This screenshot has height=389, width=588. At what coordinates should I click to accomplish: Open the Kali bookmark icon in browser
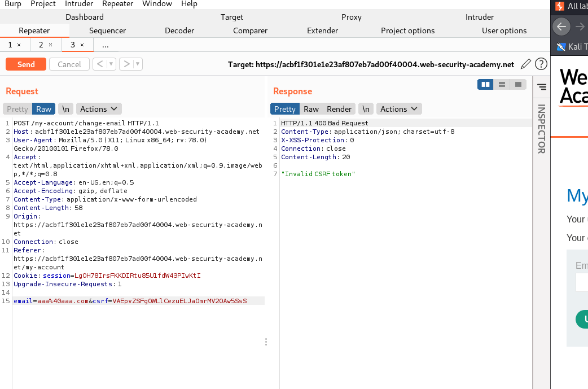point(561,47)
